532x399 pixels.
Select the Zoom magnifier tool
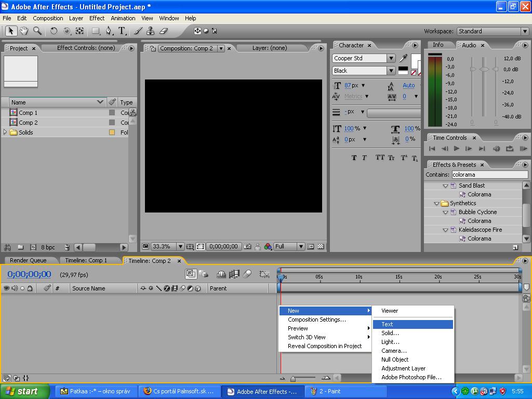[37, 31]
